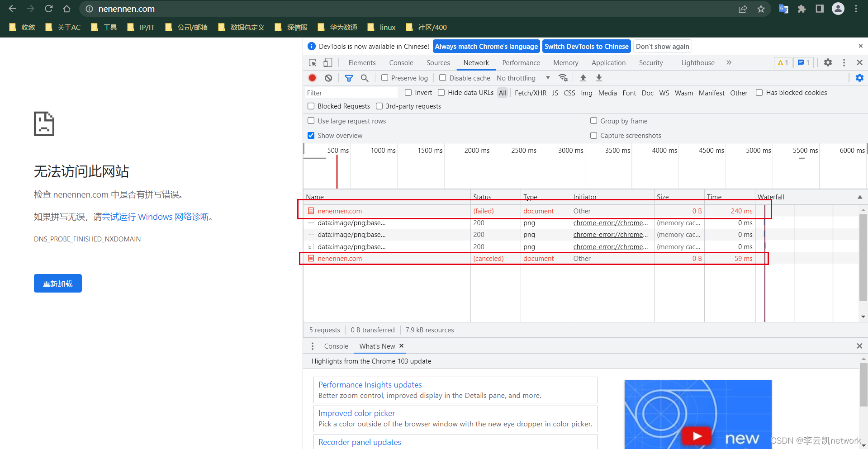The image size is (868, 449).
Task: Check the Invert filter checkbox
Action: pyautogui.click(x=408, y=92)
